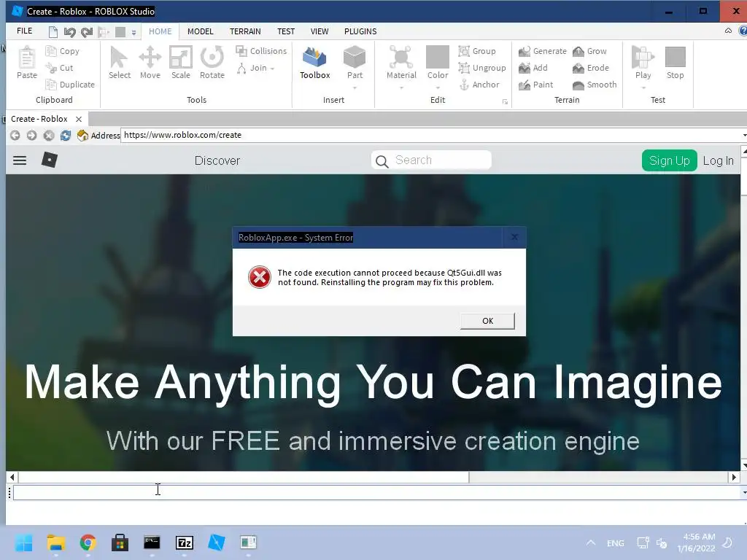Click the command bar input field
The height and width of the screenshot is (560, 747).
point(376,492)
